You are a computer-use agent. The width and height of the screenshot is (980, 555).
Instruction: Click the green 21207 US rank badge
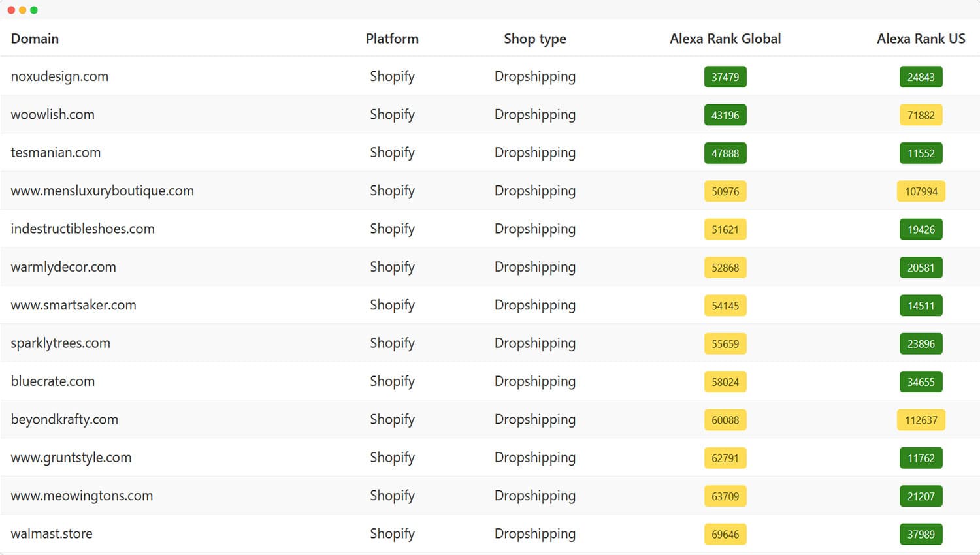tap(921, 496)
